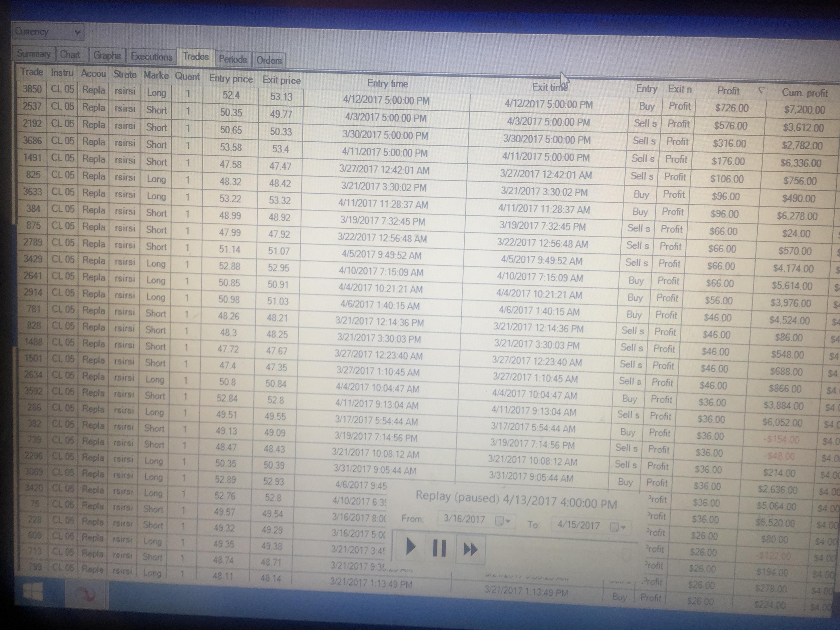
Task: Open the Orders tab
Action: 269,60
